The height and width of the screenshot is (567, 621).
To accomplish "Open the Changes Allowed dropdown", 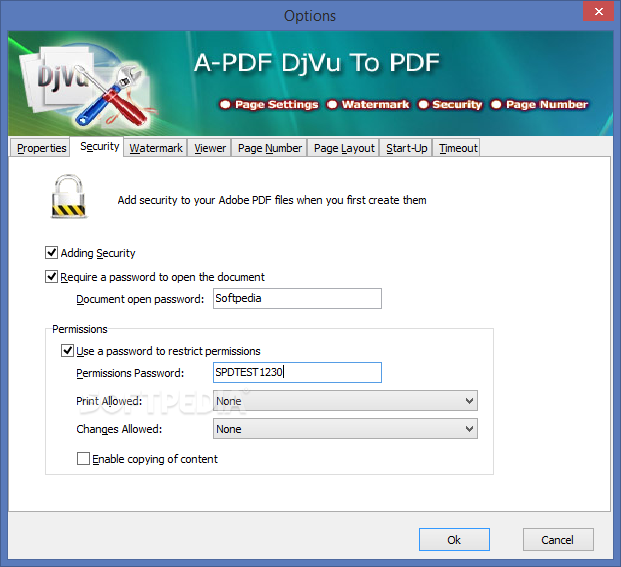I will click(345, 429).
